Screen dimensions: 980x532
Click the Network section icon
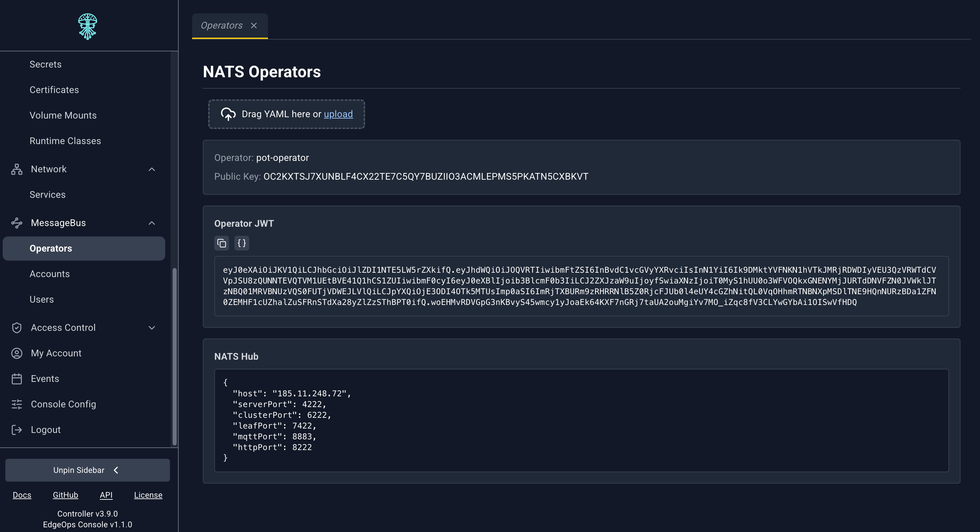[17, 169]
